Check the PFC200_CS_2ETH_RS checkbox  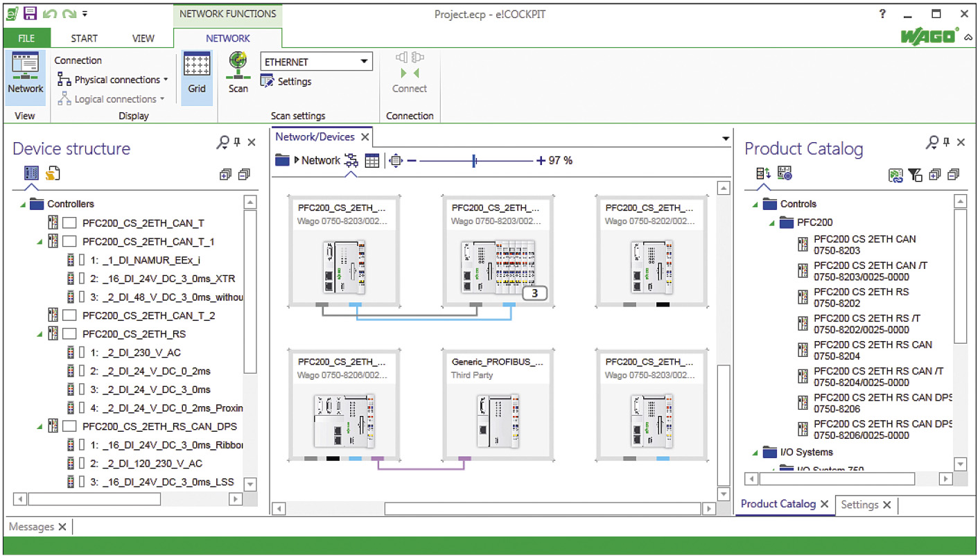click(x=69, y=334)
